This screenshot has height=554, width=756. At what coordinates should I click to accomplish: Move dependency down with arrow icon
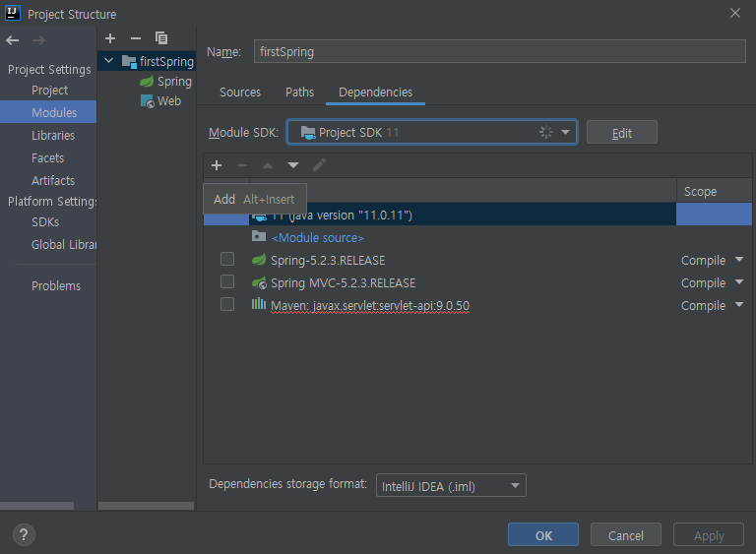click(x=293, y=165)
